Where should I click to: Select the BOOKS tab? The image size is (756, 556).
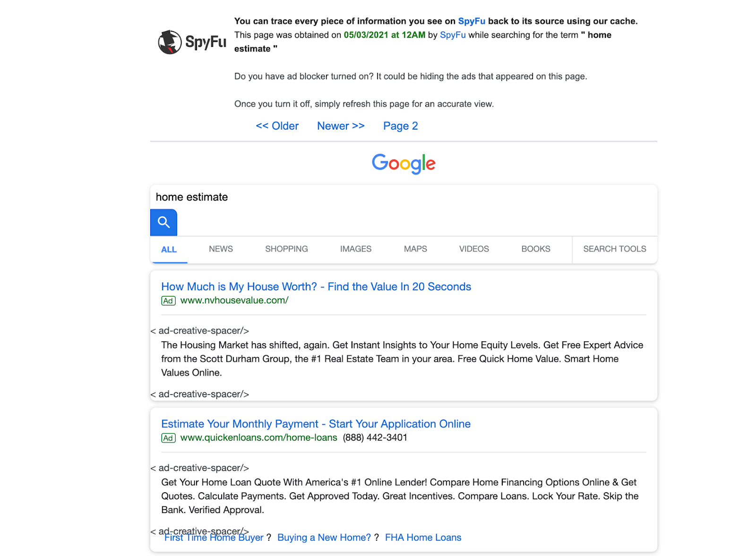pos(536,249)
